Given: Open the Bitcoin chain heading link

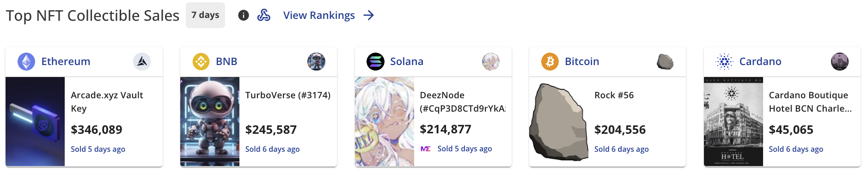Looking at the screenshot, I should [x=582, y=61].
